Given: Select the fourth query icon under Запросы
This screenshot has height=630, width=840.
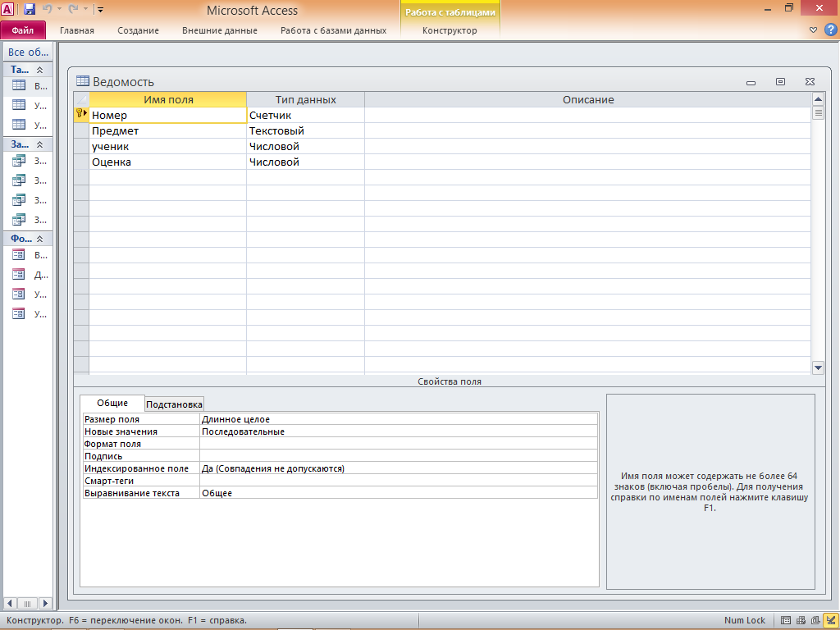Looking at the screenshot, I should click(x=19, y=219).
